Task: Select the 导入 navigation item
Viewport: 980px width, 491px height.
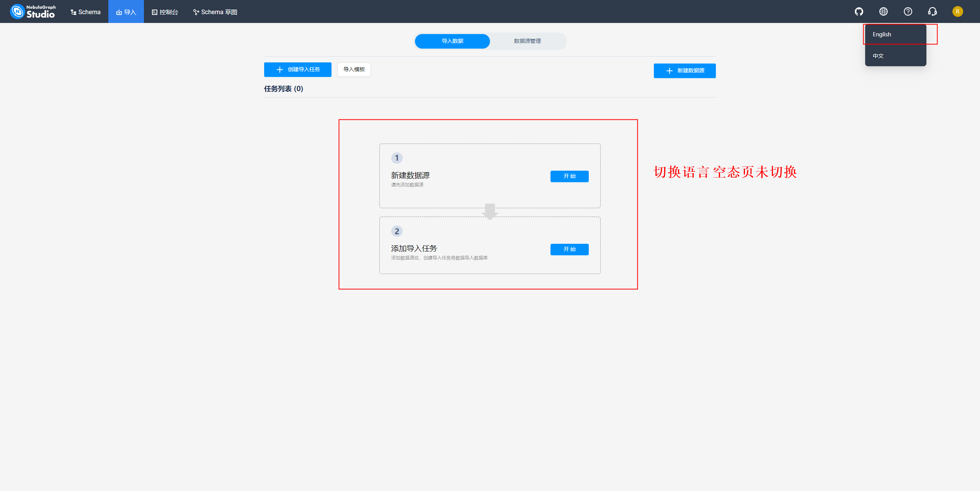Action: tap(126, 12)
